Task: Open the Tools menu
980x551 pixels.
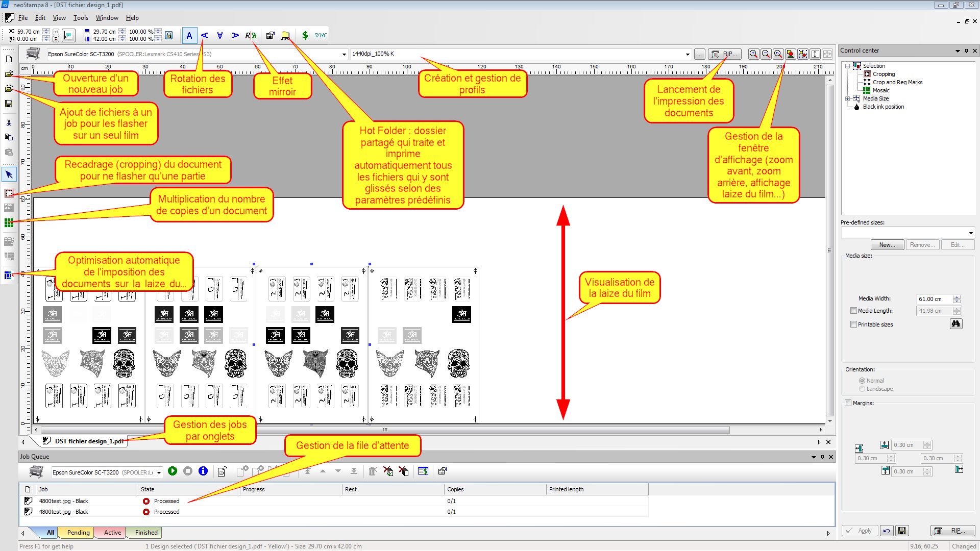Action: click(x=81, y=18)
